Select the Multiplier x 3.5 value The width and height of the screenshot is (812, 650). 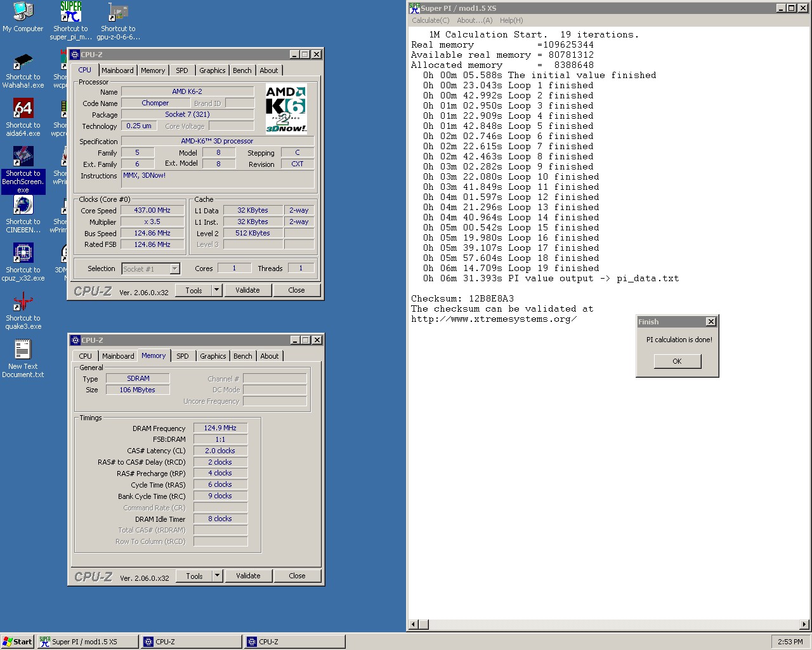(x=152, y=222)
